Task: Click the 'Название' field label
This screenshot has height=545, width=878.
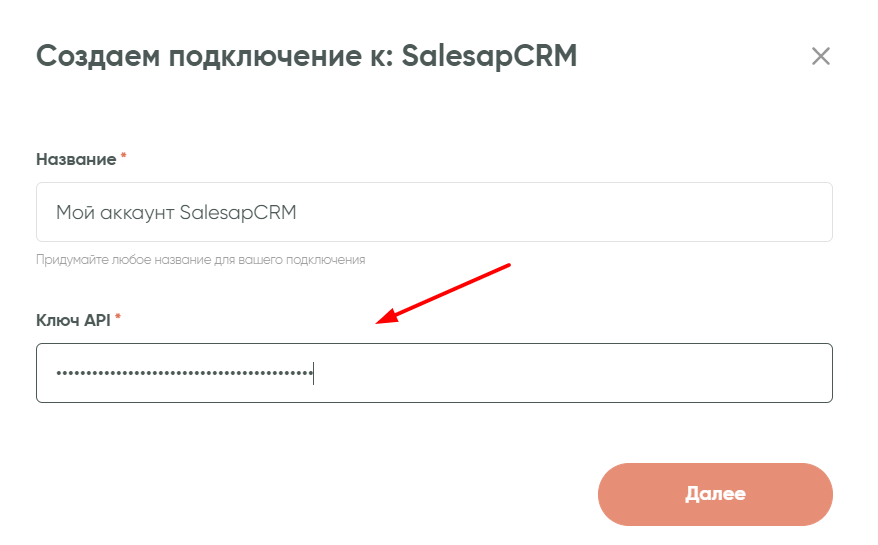Action: point(76,159)
